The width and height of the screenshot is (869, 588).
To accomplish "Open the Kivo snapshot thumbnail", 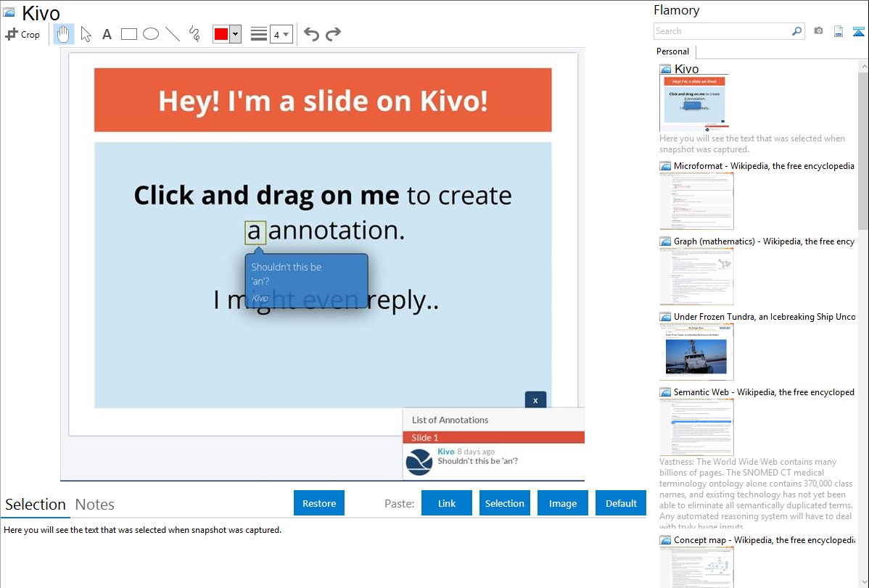I will 694,104.
